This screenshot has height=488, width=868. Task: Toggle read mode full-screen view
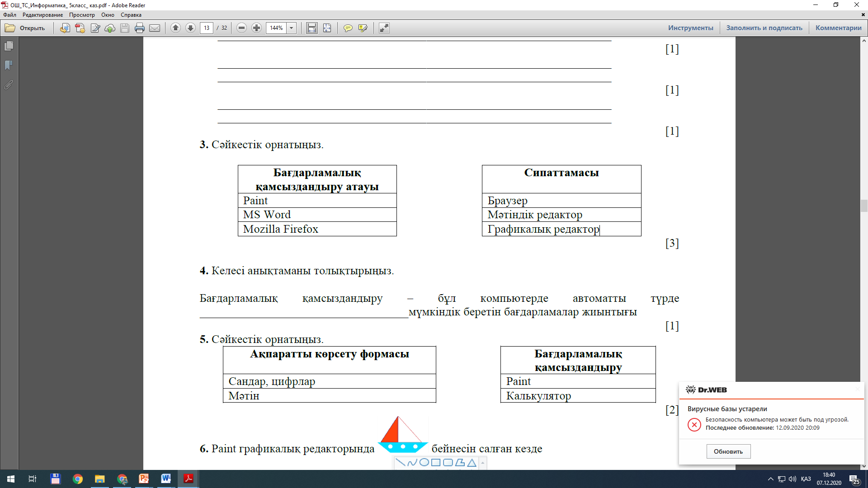click(384, 28)
